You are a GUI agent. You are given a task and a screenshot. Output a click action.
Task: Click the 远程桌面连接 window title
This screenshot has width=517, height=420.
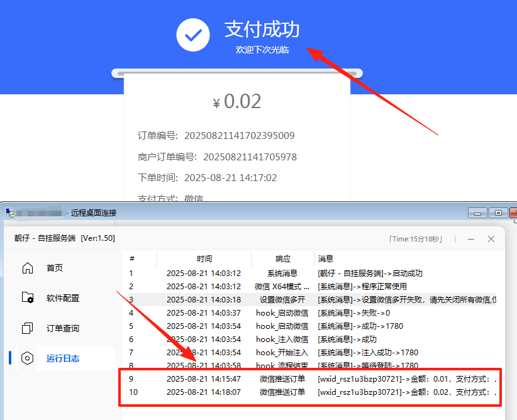click(94, 213)
